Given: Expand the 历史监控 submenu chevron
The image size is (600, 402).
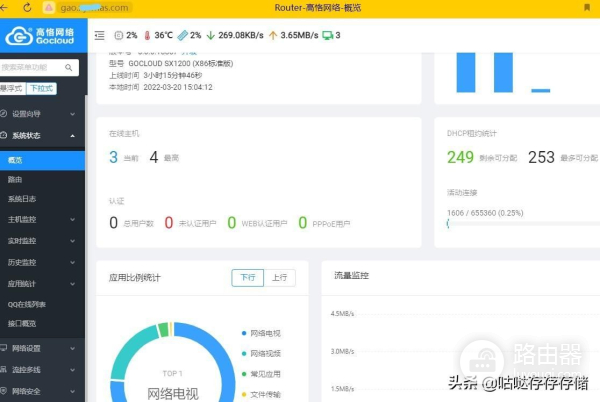Looking at the screenshot, I should click(x=73, y=262).
